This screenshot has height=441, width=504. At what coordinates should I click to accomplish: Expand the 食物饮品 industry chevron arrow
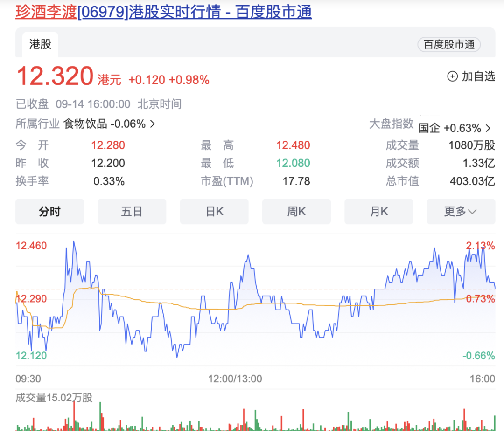[153, 124]
